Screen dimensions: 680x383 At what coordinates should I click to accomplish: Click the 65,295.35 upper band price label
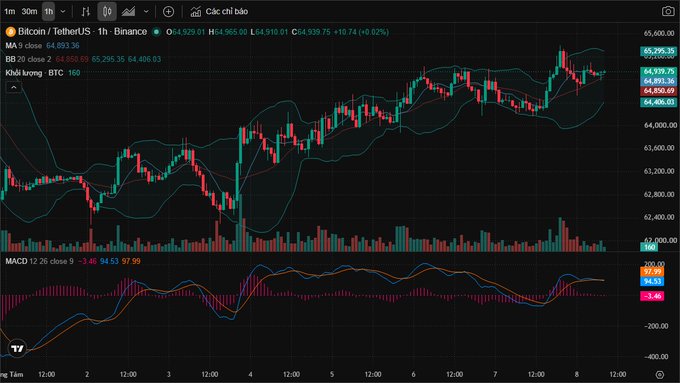pyautogui.click(x=659, y=51)
